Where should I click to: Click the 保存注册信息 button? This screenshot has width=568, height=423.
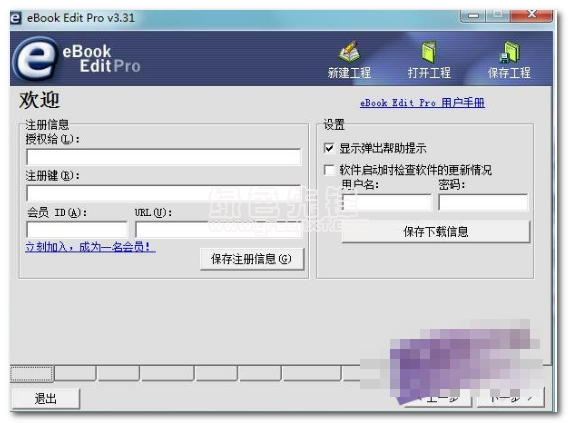coord(252,259)
